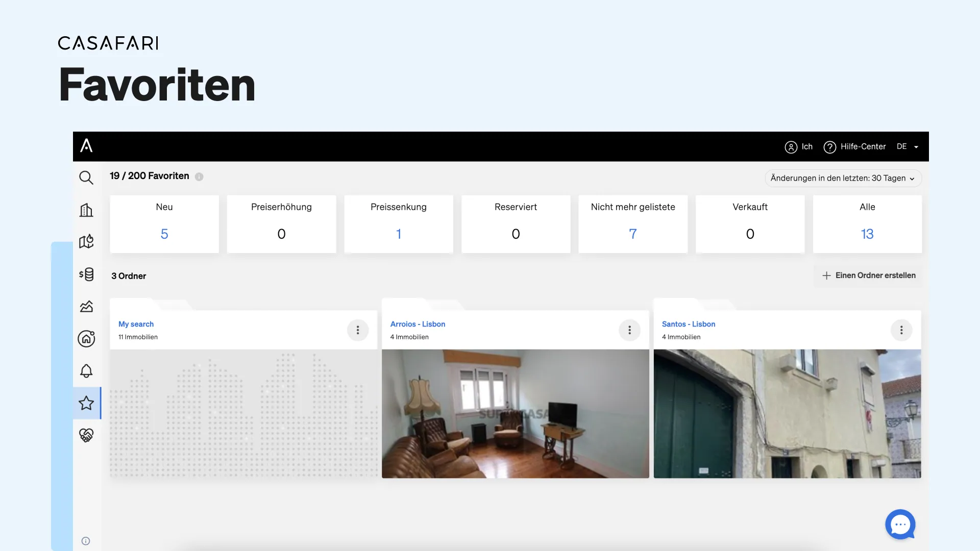Open the DE language dropdown
This screenshot has height=551, width=980.
908,146
